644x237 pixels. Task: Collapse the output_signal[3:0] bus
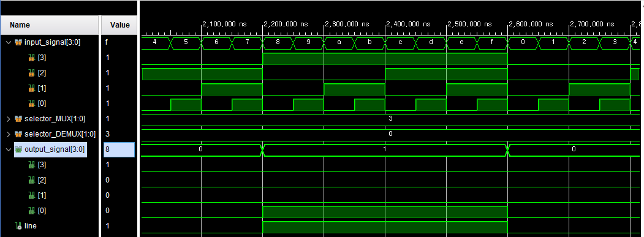pyautogui.click(x=9, y=149)
